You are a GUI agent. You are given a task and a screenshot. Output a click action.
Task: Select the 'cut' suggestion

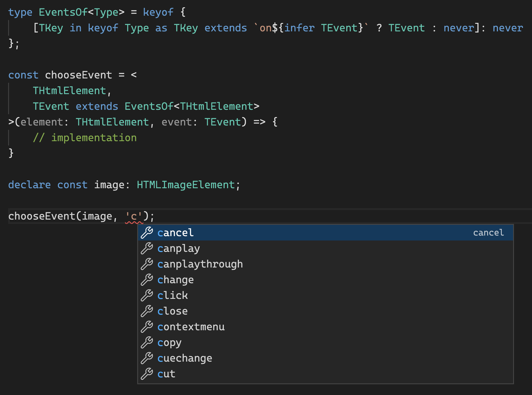click(x=326, y=374)
